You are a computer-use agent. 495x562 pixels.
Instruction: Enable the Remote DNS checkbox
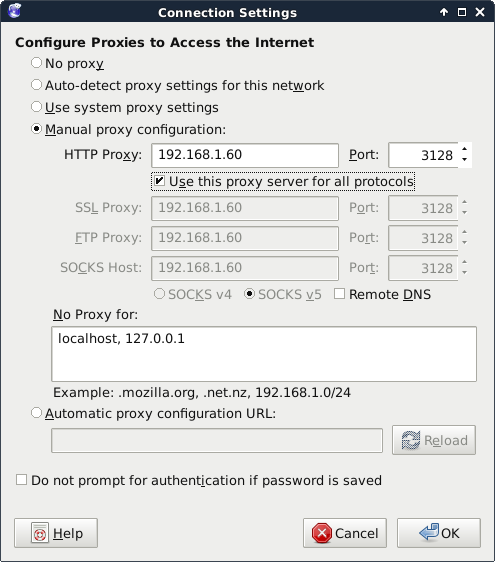[x=339, y=294]
